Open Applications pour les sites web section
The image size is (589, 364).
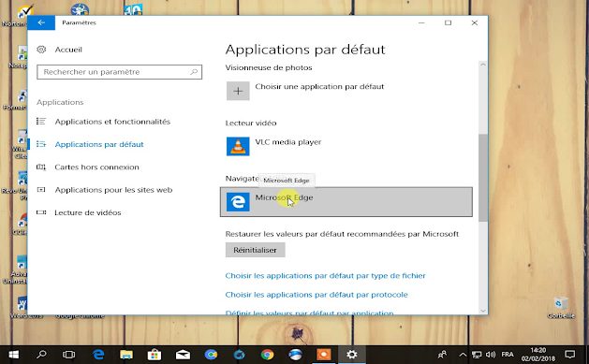tap(113, 190)
